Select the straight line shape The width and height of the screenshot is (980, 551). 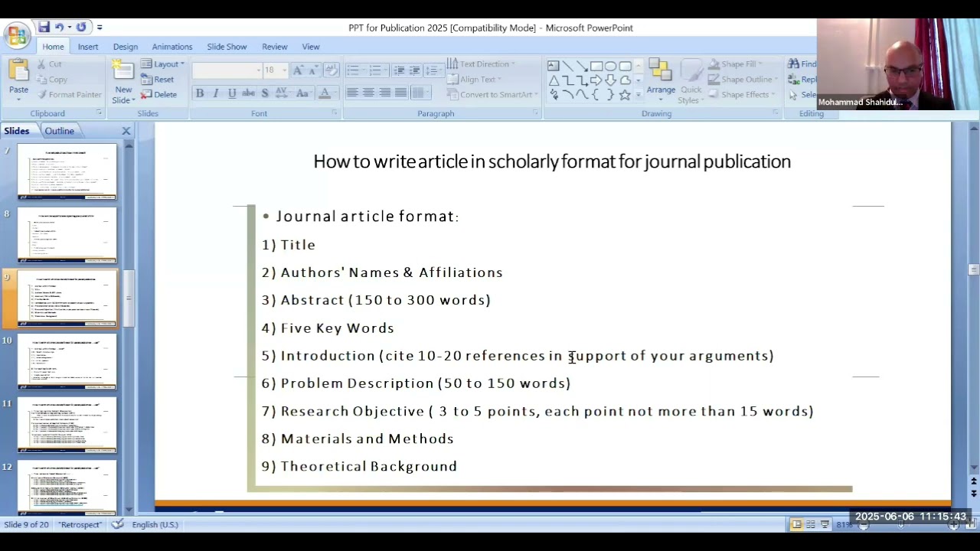pyautogui.click(x=568, y=67)
